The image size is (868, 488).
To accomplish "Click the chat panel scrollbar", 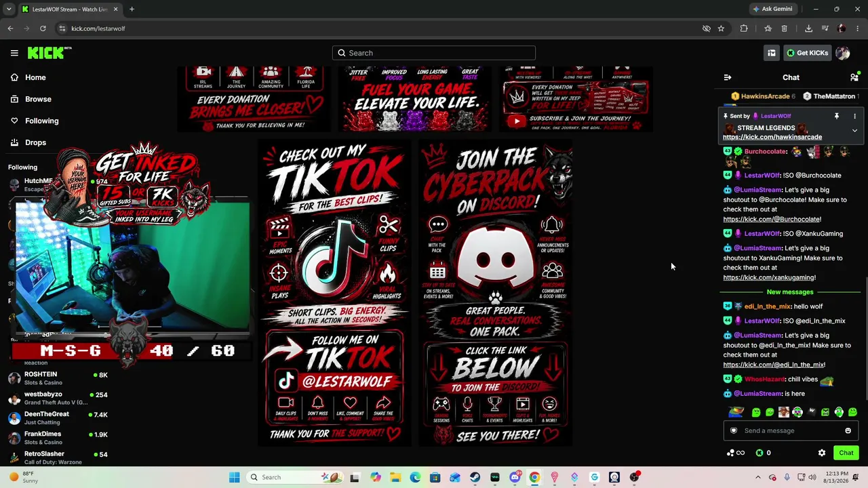I will pos(865,339).
